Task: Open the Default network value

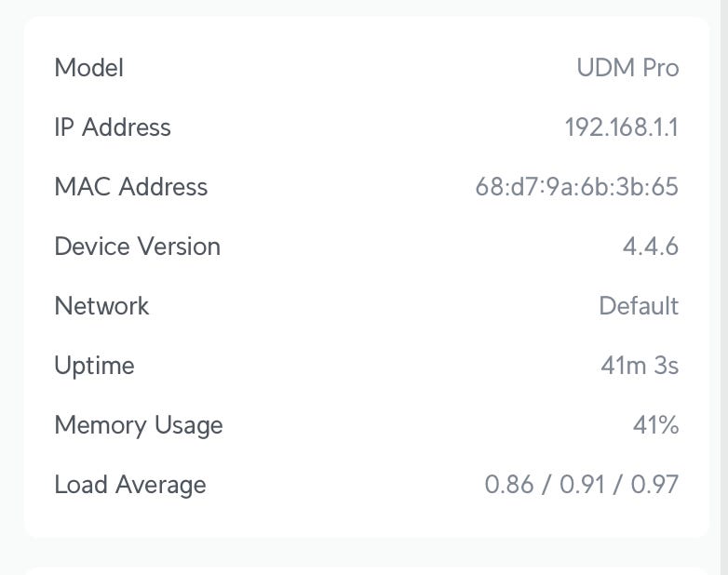Action: [639, 306]
